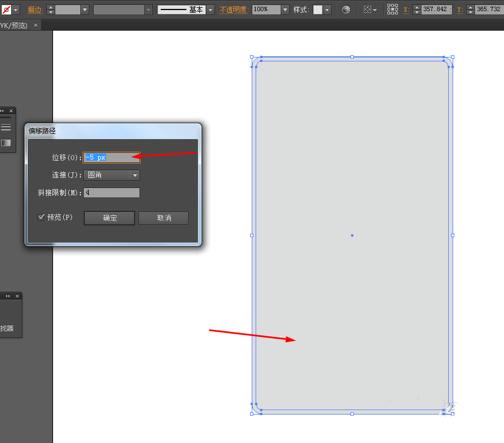This screenshot has height=443, width=504.
Task: Click the reference point grid icon
Action: tap(392, 9)
